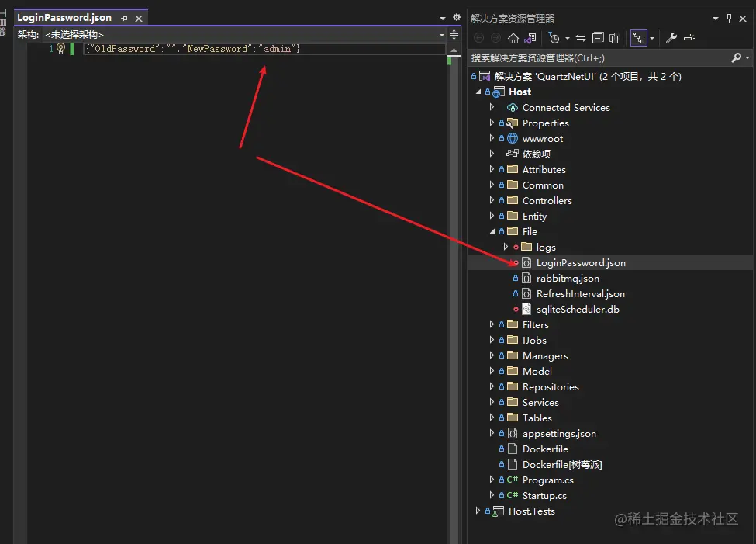Select the Common folder
The width and height of the screenshot is (756, 544).
pyautogui.click(x=543, y=185)
